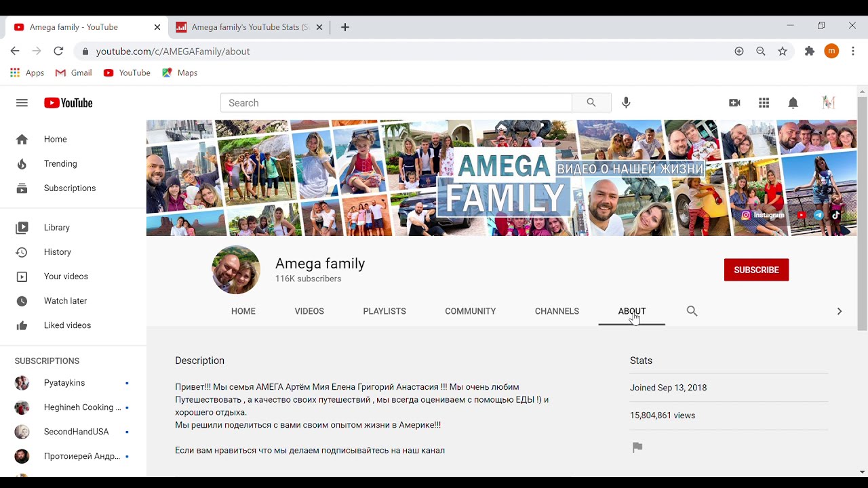Click the Amega Family channel banner
868x488 pixels.
coord(502,178)
